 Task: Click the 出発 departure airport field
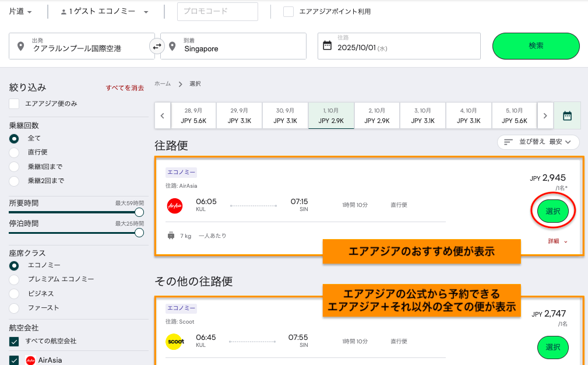pos(82,46)
